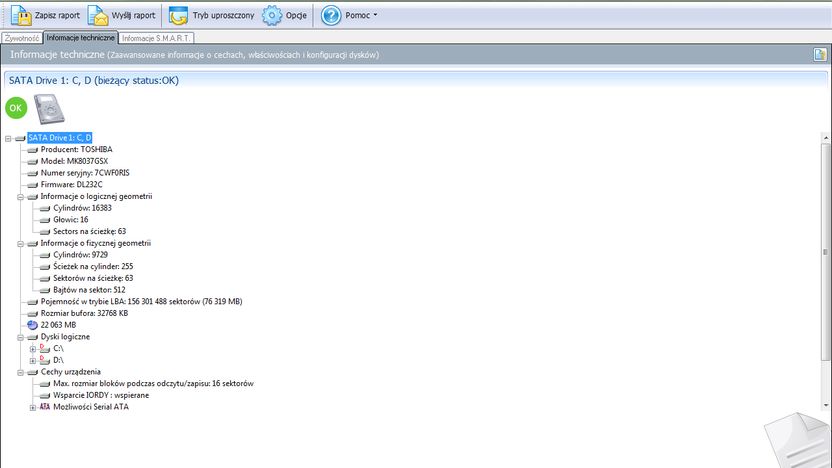The image size is (832, 468).
Task: Select the Cylindrów: 16383 row
Action: 82,208
